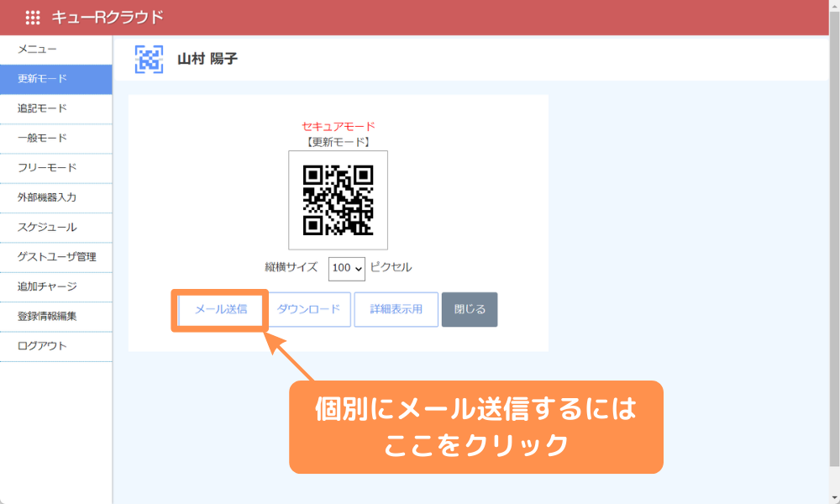The height and width of the screenshot is (504, 840).
Task: Click the QR code image
Action: (338, 200)
